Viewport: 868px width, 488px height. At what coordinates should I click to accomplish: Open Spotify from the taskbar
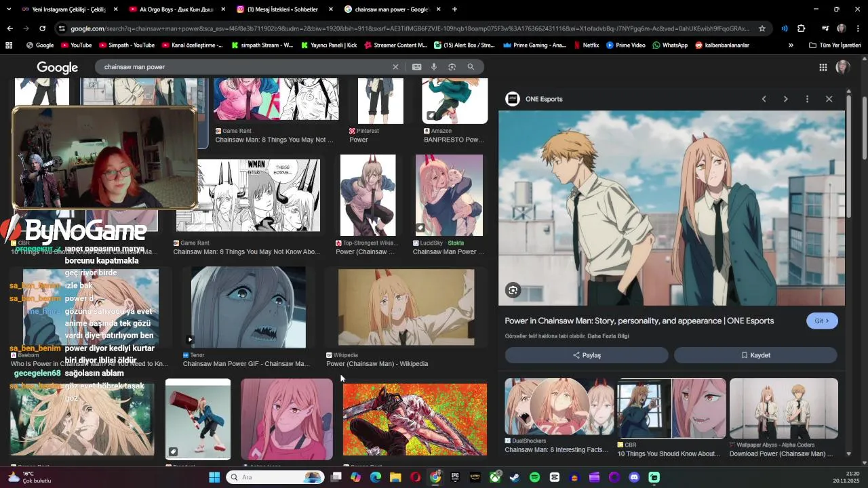point(534,477)
